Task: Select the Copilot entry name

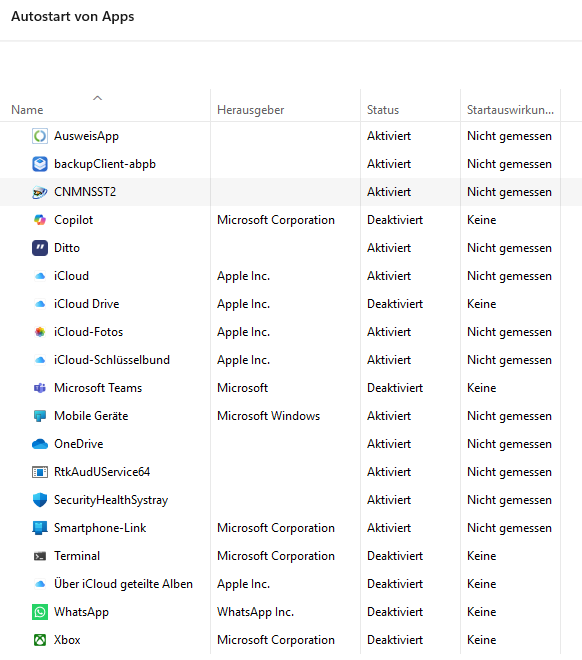Action: pos(74,220)
